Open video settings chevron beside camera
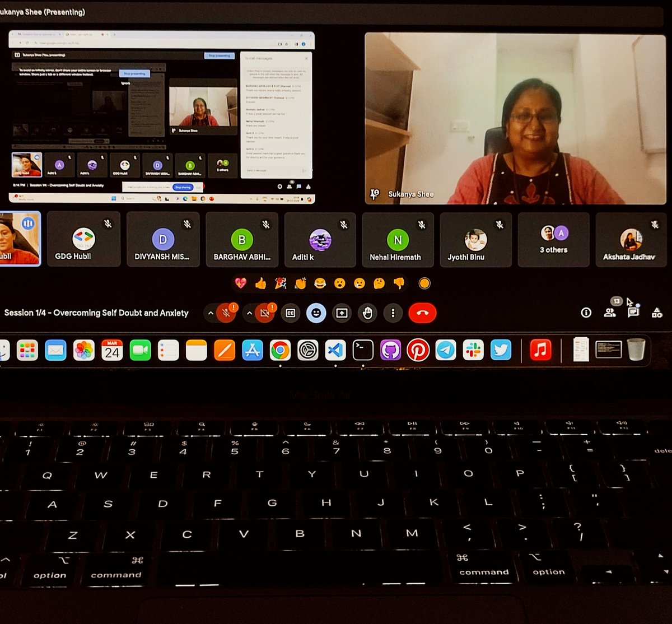Screen dimensions: 672x624 [x=249, y=313]
